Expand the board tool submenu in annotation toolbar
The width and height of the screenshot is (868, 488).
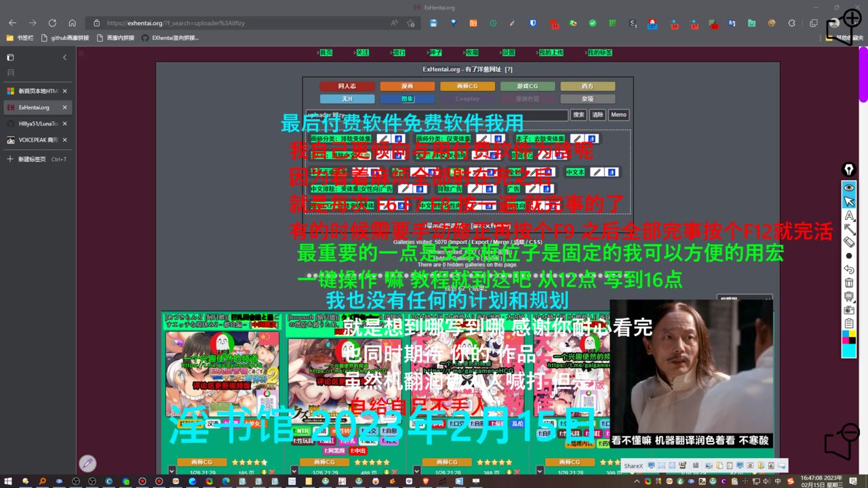click(x=849, y=296)
